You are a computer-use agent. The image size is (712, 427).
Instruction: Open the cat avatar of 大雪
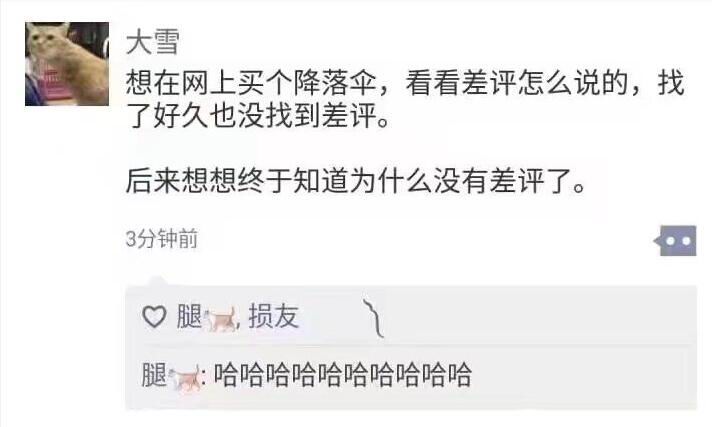[x=67, y=64]
